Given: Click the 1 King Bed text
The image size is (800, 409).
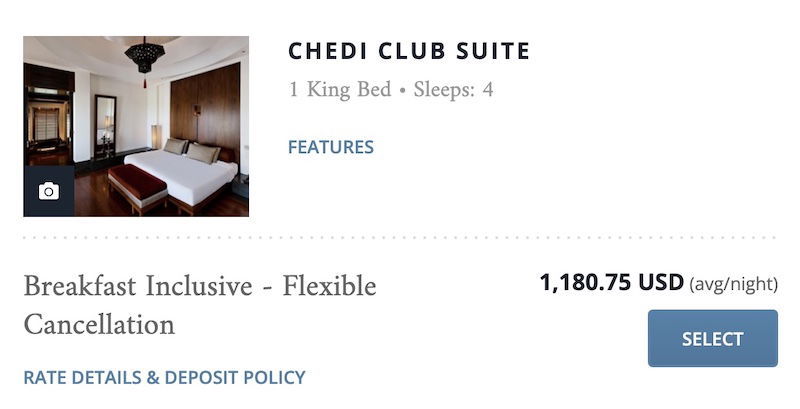Looking at the screenshot, I should 340,89.
